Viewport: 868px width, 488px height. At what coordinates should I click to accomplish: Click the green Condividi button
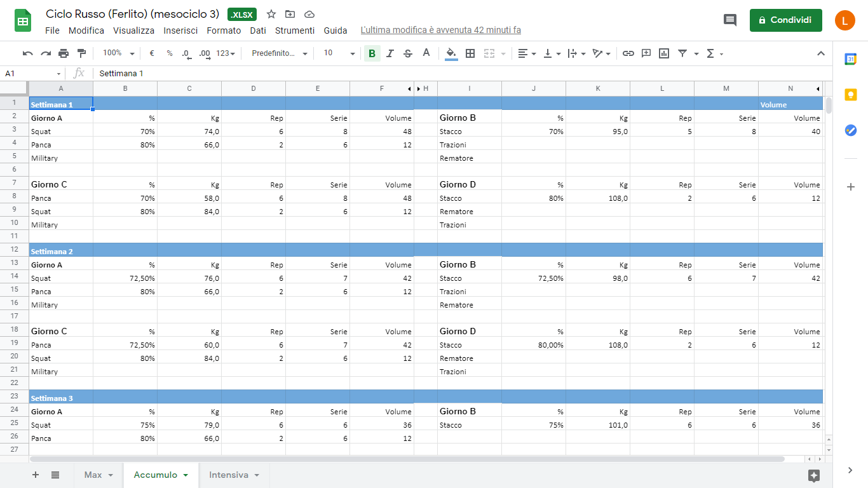point(785,20)
